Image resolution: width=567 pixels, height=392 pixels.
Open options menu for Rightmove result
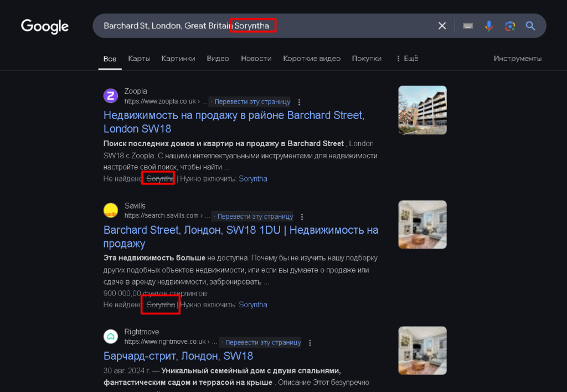click(310, 343)
